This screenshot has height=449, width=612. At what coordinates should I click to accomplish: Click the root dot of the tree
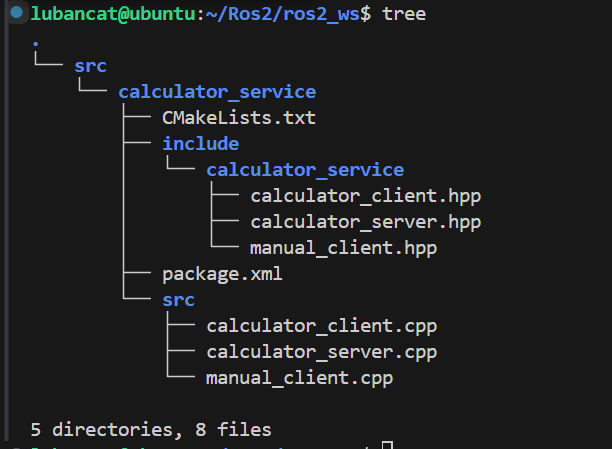pos(36,44)
